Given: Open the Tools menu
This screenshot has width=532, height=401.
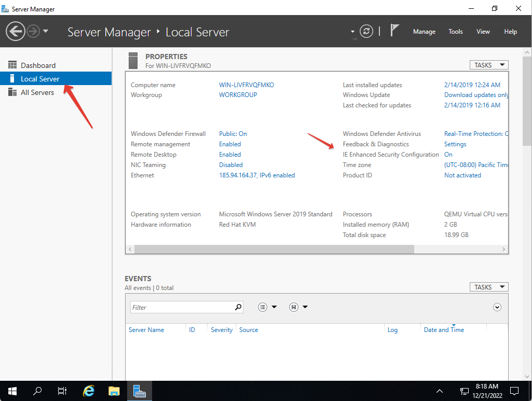Looking at the screenshot, I should 455,32.
